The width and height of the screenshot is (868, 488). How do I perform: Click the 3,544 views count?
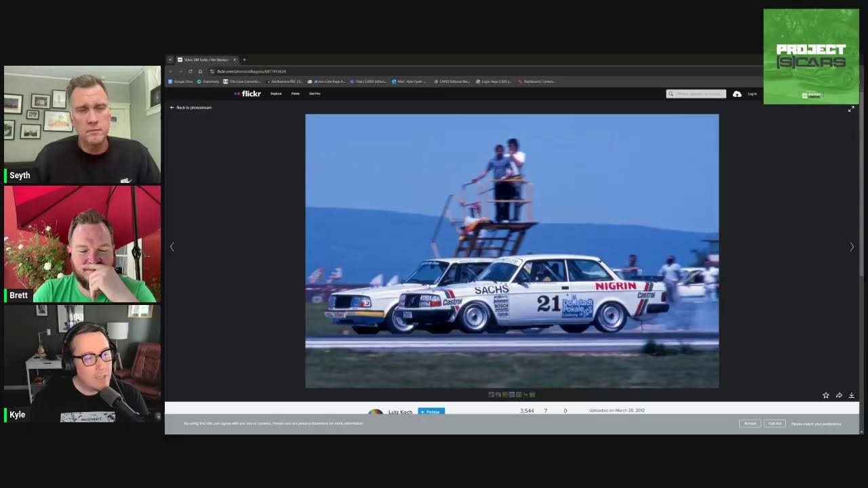pyautogui.click(x=527, y=411)
